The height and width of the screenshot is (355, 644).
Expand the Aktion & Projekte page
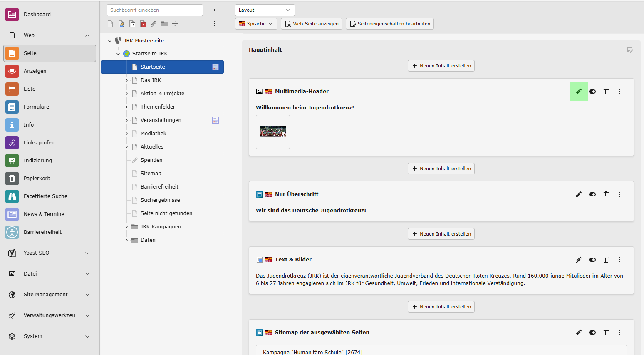(x=126, y=94)
